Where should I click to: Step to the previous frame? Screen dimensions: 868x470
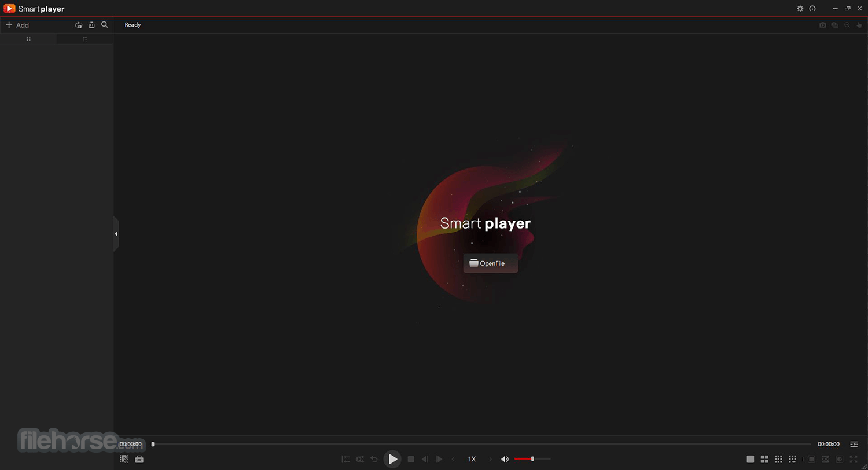(425, 459)
